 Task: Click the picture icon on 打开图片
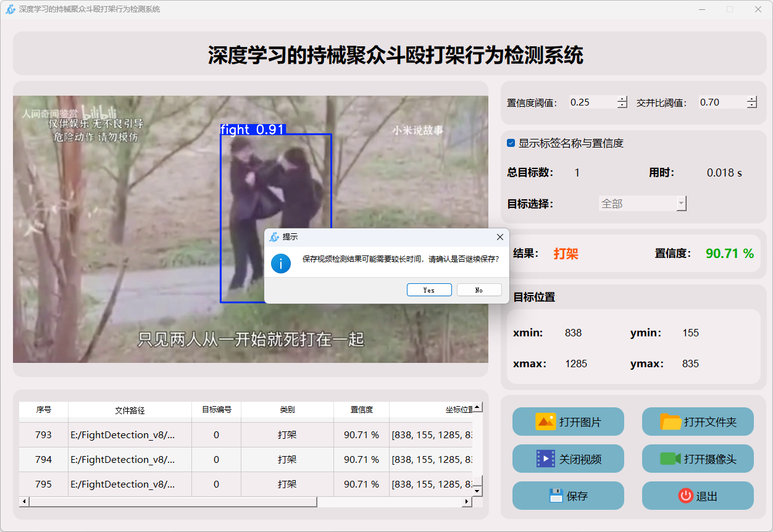click(x=546, y=422)
